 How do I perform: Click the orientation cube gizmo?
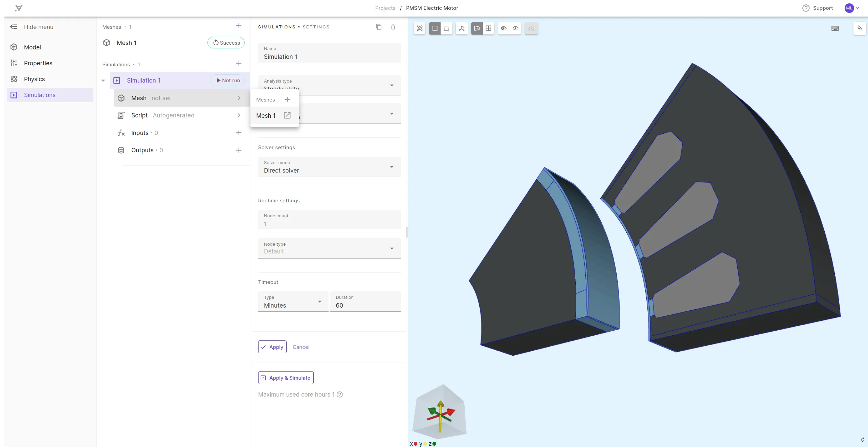tap(439, 411)
